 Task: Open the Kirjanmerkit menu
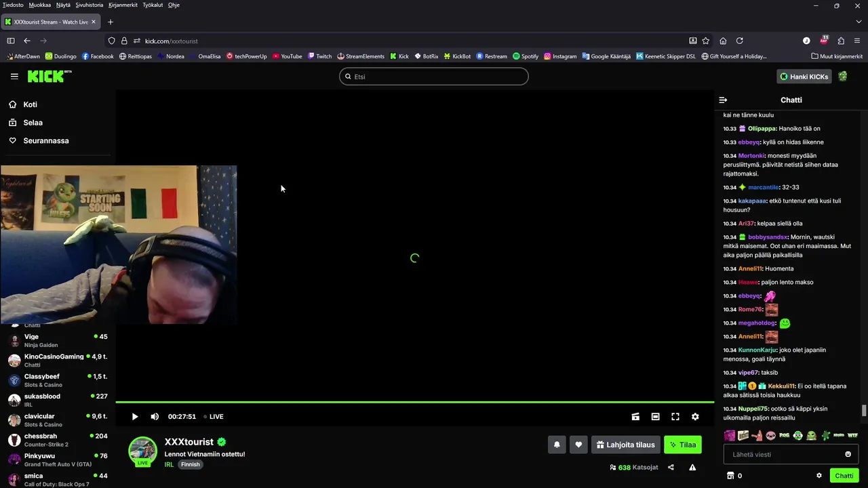click(x=123, y=5)
